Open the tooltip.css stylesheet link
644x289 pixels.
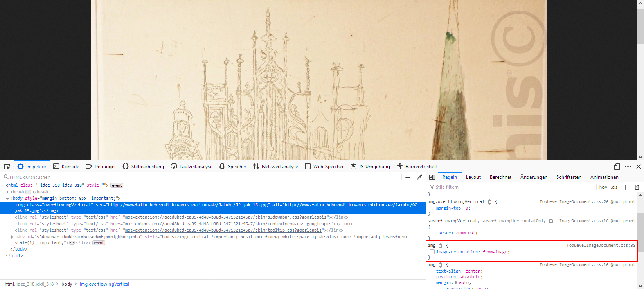[x=223, y=230]
